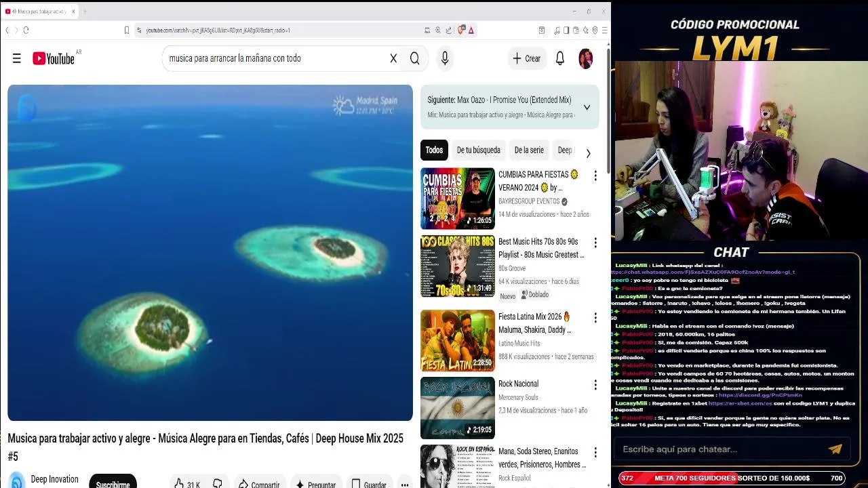
Task: Open options for Cumbias Para Fiestas
Action: (595, 176)
